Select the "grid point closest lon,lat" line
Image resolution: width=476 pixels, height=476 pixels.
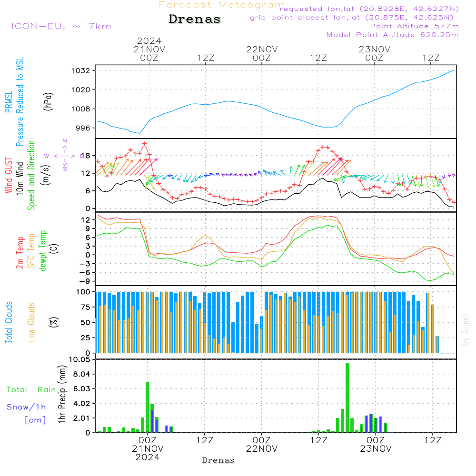tap(352, 18)
